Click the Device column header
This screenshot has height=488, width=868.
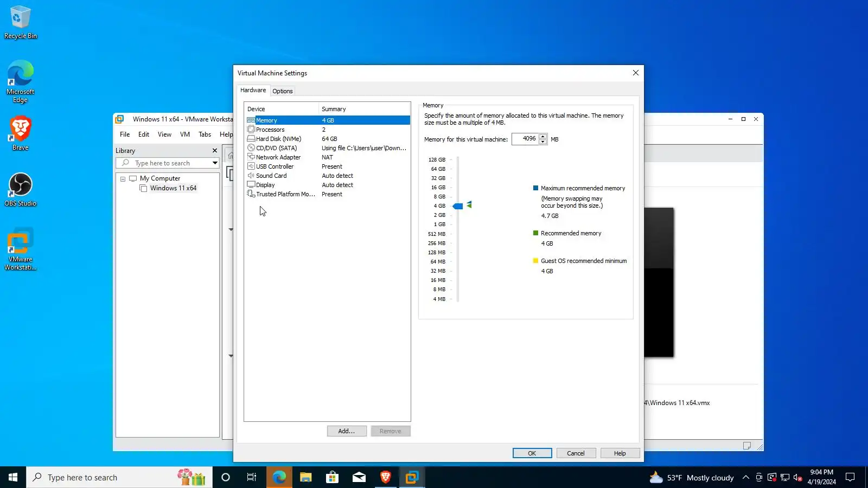[x=281, y=109]
